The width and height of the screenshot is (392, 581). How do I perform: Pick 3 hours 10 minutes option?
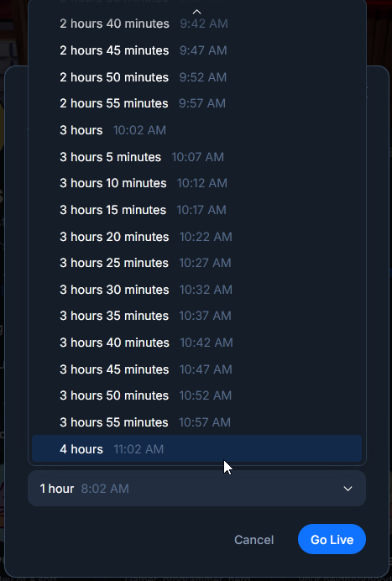[196, 183]
